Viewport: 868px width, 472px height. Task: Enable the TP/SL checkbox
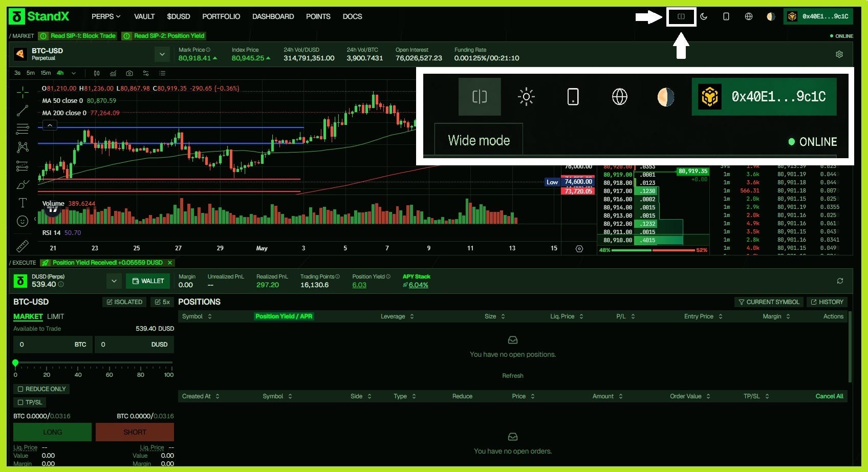(20, 402)
